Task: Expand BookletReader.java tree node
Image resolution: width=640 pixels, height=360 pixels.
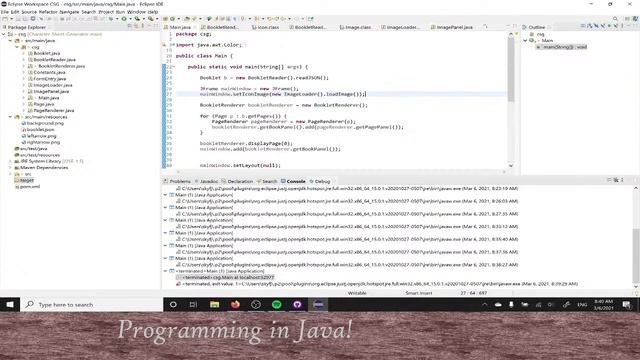Action: click(x=24, y=60)
